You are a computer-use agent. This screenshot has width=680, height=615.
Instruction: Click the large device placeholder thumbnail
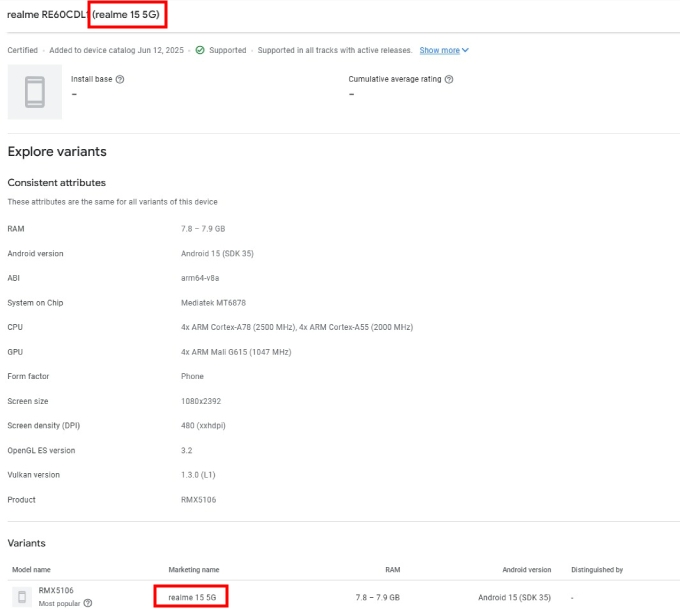click(x=35, y=92)
